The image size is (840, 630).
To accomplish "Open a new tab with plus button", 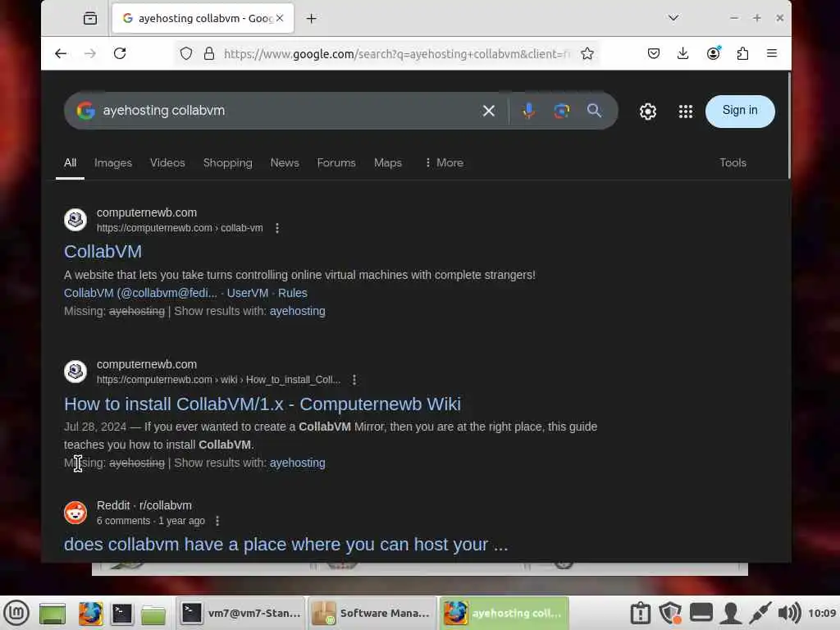I will point(311,19).
